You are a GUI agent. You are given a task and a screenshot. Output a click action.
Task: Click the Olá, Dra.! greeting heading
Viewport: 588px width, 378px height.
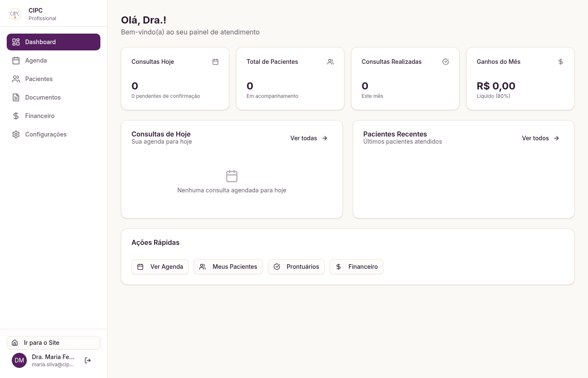144,20
